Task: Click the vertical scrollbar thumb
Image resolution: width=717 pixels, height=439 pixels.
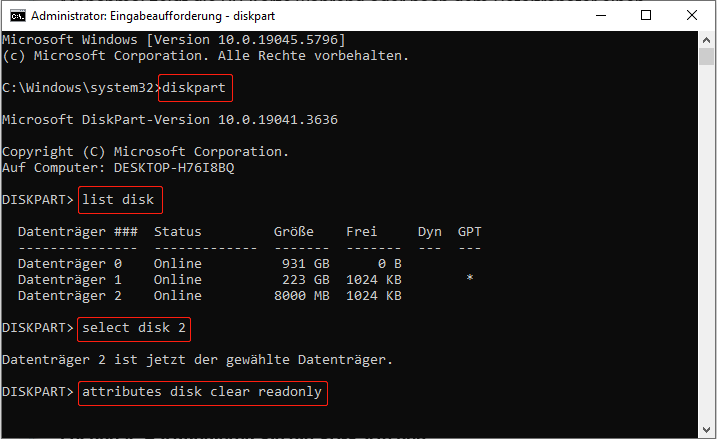Action: pos(706,57)
